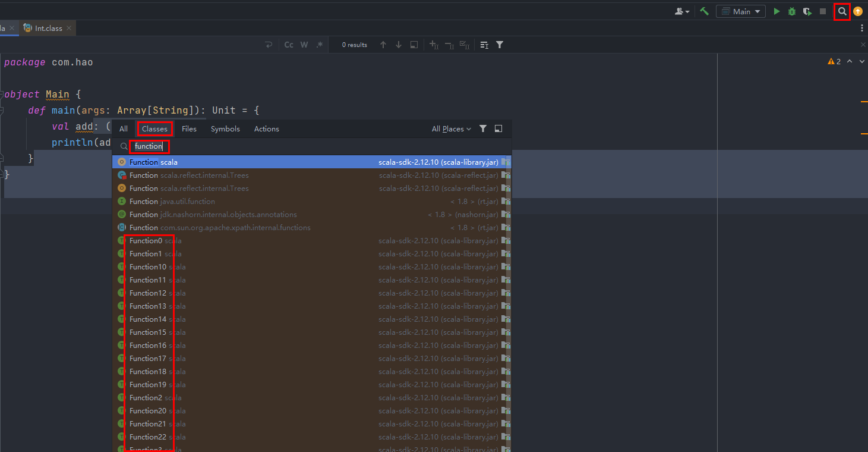Select the Function14 scala result
The height and width of the screenshot is (452, 868).
point(312,319)
